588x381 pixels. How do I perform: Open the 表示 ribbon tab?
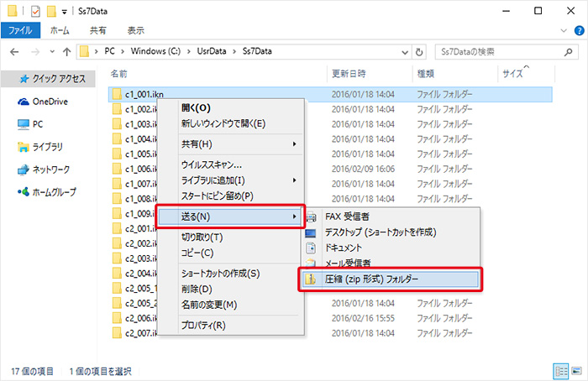[x=136, y=30]
